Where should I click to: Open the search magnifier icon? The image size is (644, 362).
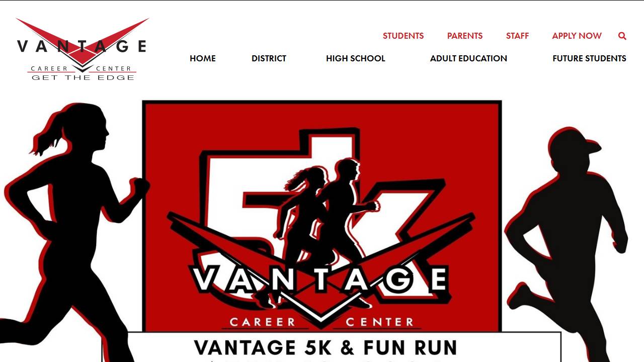click(622, 36)
